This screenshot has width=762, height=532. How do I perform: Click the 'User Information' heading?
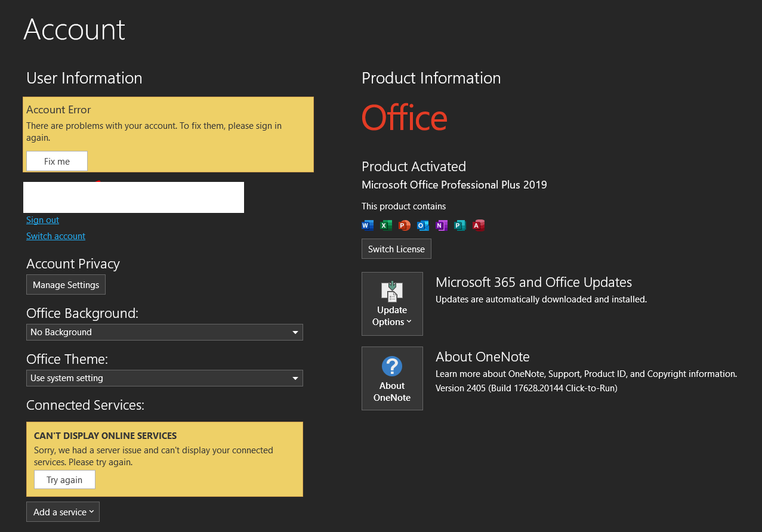coord(84,78)
